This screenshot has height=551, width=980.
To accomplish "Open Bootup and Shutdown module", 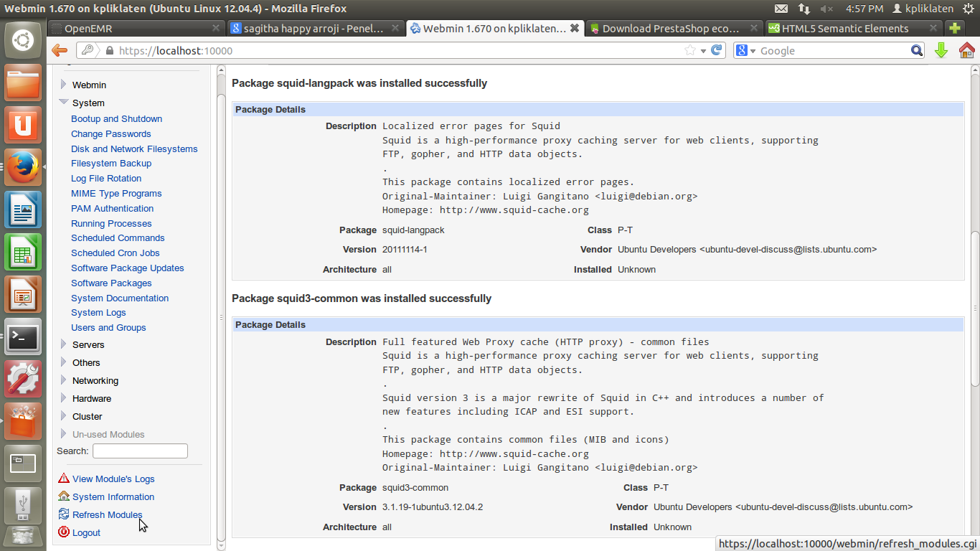I will pos(116,119).
